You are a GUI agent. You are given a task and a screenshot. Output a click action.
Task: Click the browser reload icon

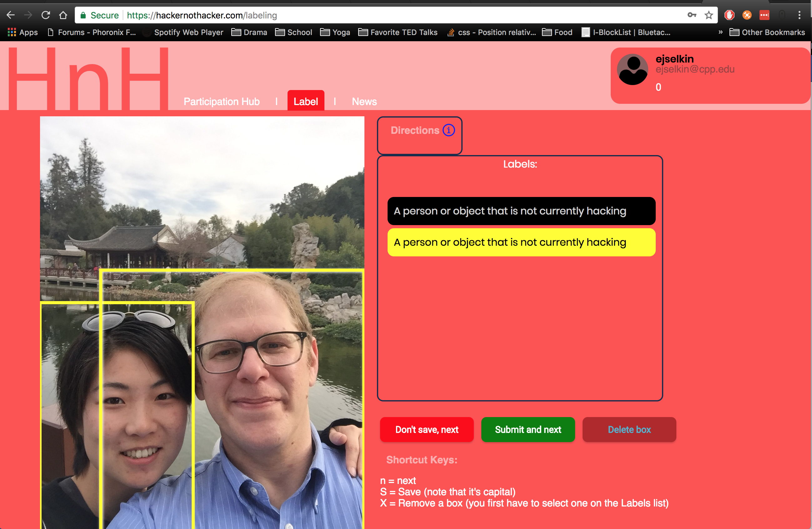(x=46, y=15)
